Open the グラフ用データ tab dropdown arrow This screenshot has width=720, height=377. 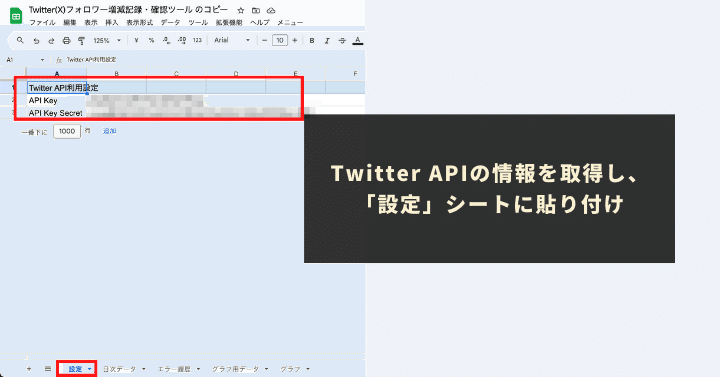(x=266, y=369)
